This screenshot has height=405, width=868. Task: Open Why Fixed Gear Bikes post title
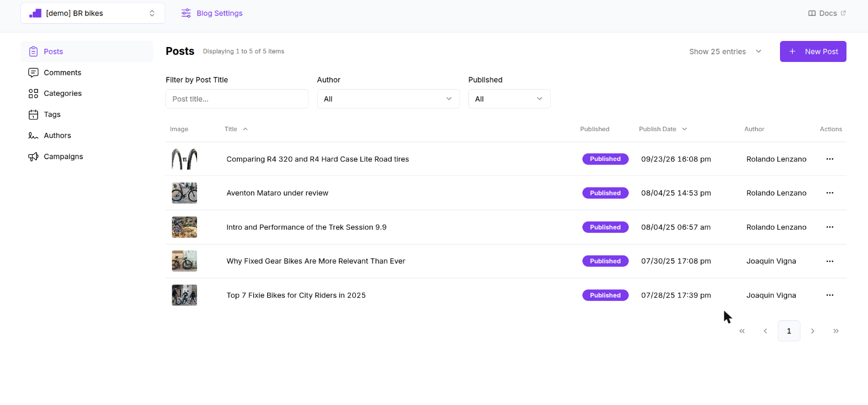click(x=316, y=261)
